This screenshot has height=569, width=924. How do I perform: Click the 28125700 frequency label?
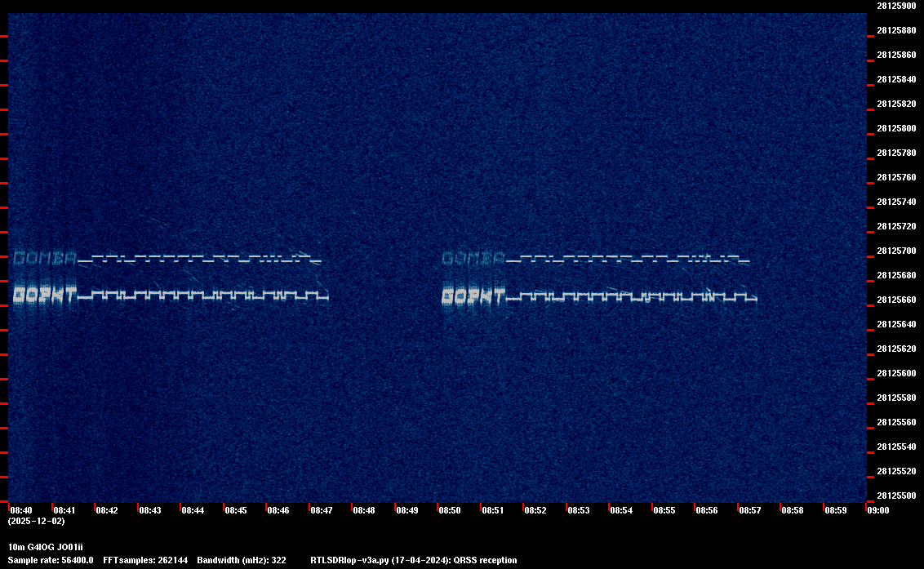click(896, 251)
